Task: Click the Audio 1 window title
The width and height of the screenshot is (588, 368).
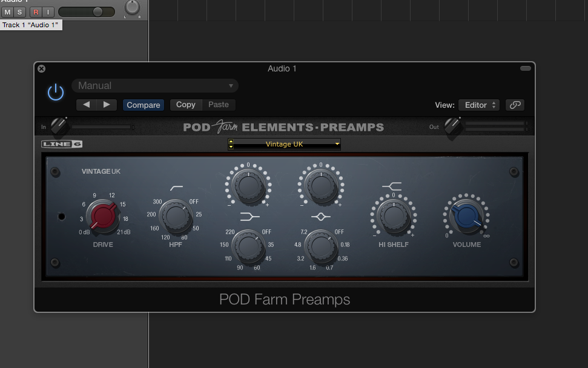Action: pyautogui.click(x=282, y=68)
